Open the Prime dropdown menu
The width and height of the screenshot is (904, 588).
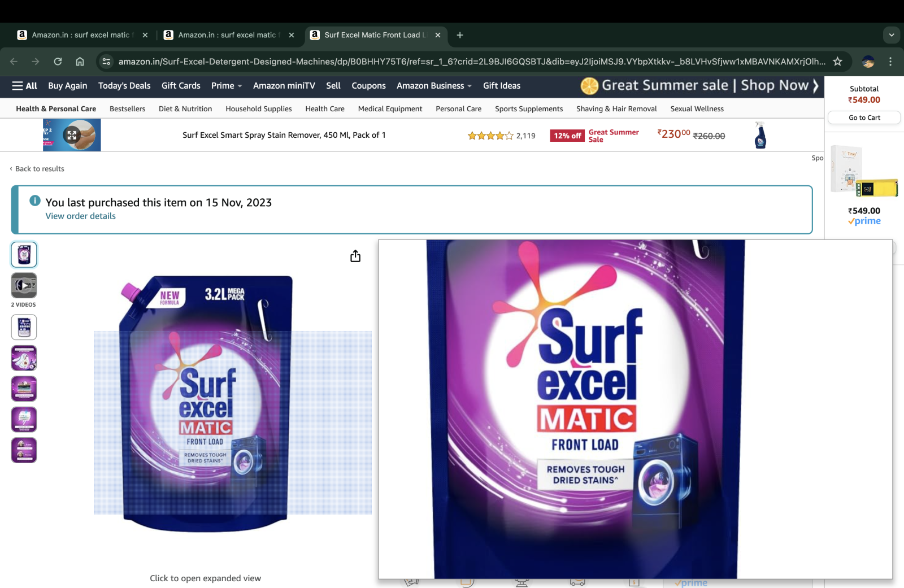click(227, 86)
